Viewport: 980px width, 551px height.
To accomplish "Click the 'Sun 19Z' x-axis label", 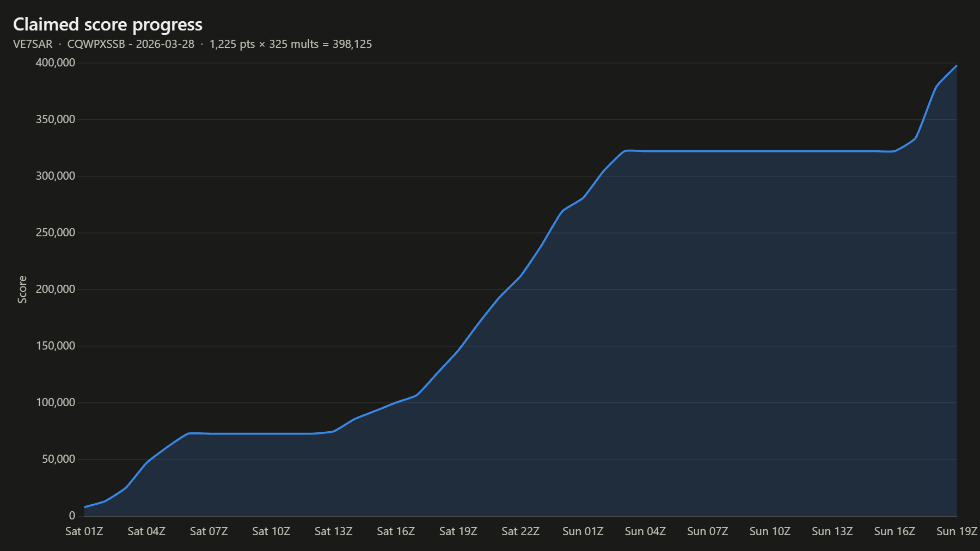I will point(957,531).
